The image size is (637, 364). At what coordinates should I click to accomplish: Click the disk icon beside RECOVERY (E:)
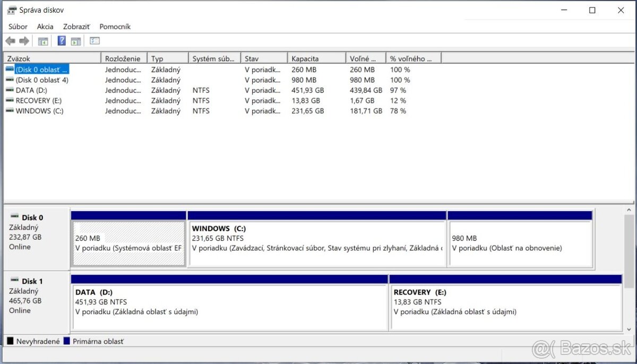(x=10, y=100)
